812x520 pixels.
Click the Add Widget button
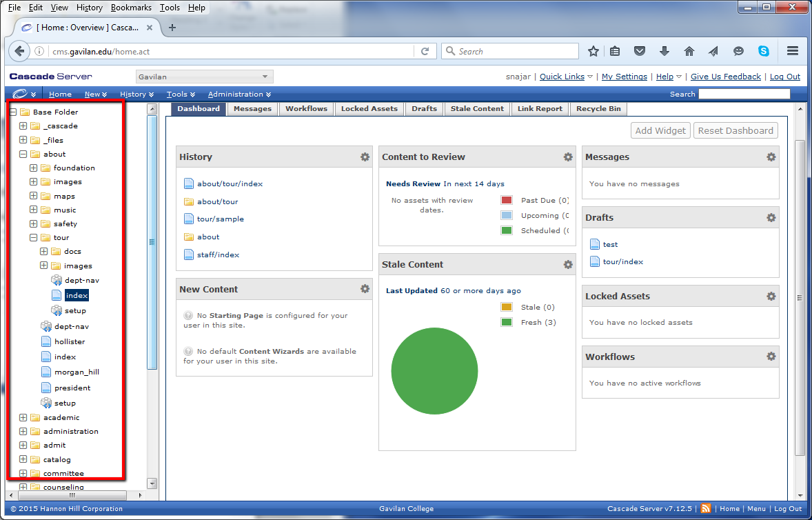pyautogui.click(x=660, y=131)
